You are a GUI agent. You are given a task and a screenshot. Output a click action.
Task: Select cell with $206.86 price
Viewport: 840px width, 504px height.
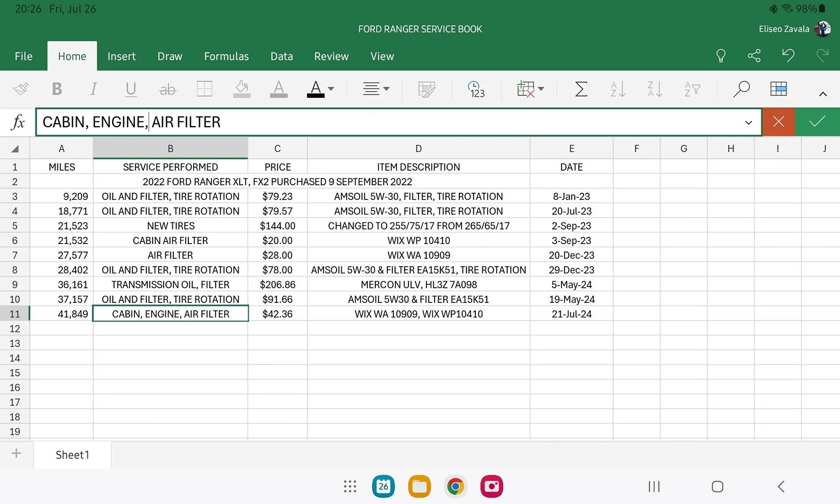(x=277, y=284)
